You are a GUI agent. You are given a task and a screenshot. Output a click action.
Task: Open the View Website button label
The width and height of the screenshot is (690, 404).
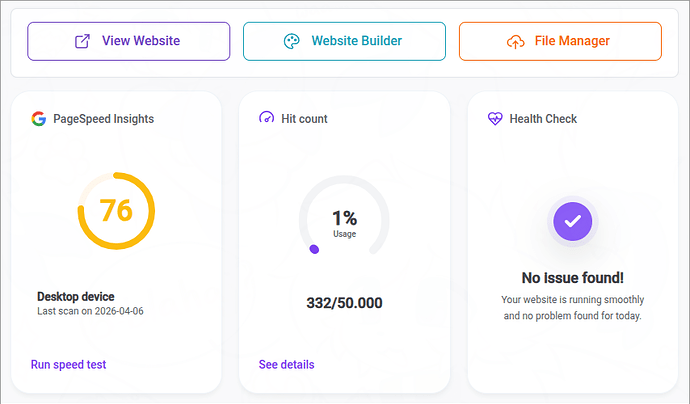pyautogui.click(x=141, y=41)
